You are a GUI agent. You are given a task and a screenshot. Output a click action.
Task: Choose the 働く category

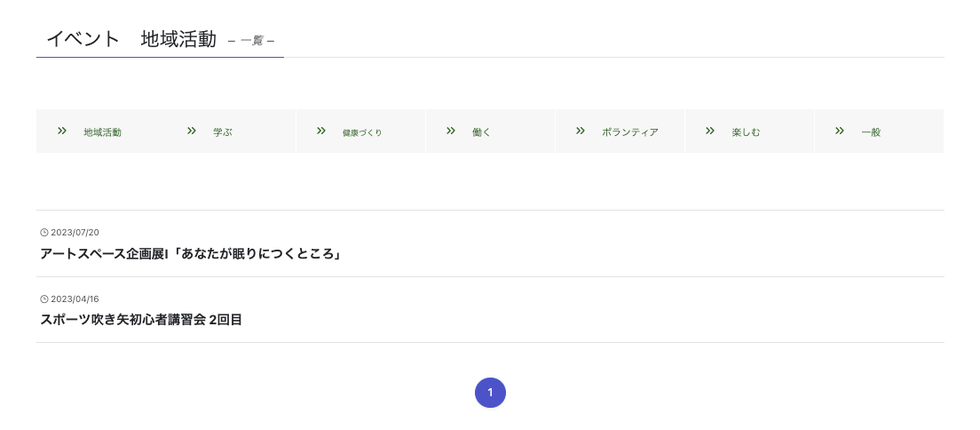pos(490,131)
